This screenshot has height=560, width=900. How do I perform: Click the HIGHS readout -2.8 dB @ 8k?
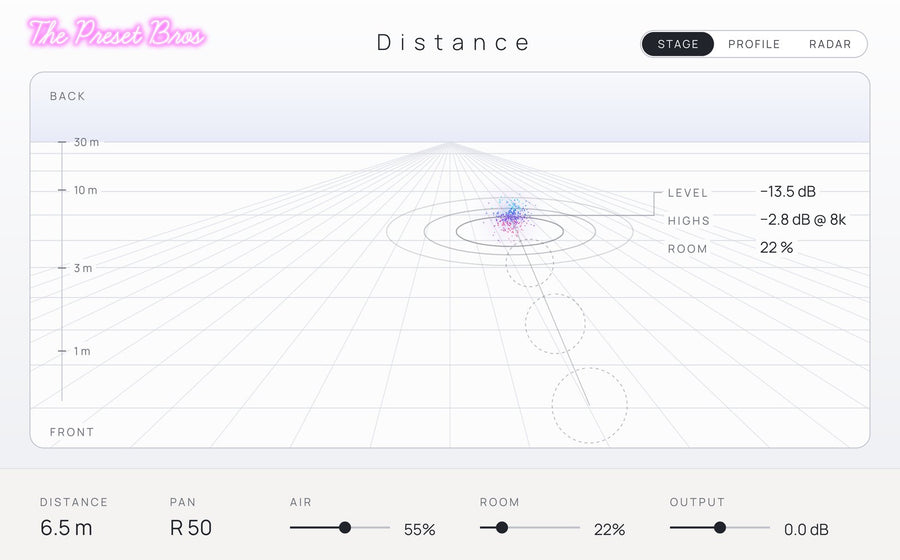point(802,220)
